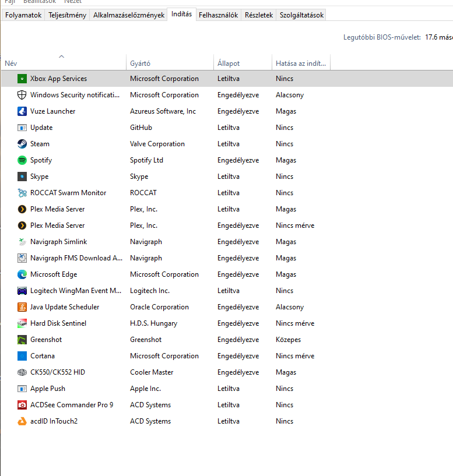Select the Xbox App Services row name
Viewport: 453px width, 476px height.
pyautogui.click(x=58, y=79)
